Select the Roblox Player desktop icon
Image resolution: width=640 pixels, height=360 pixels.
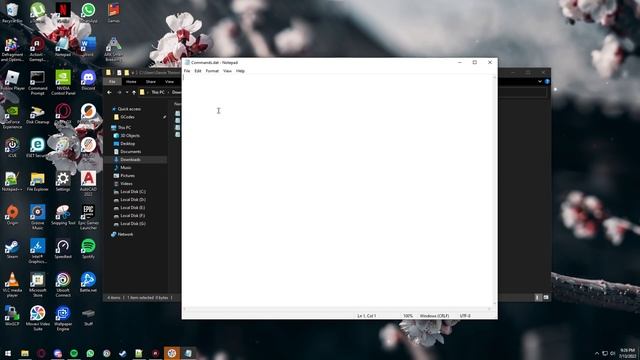[x=12, y=80]
